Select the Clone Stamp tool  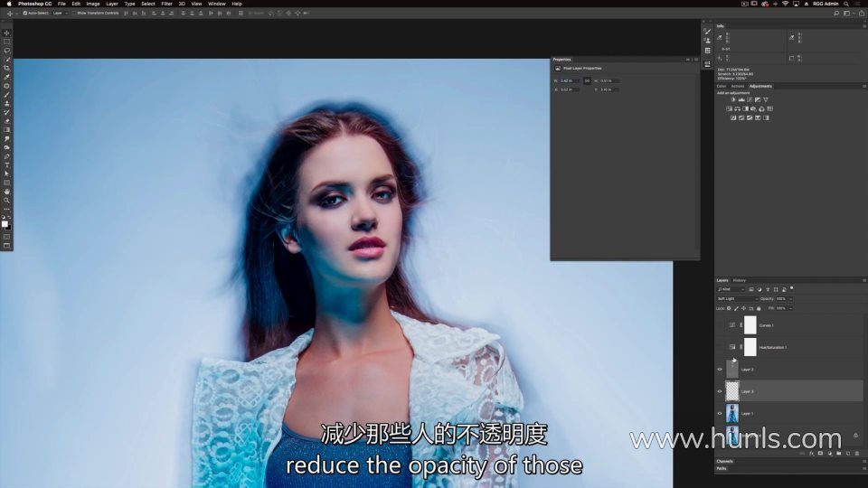coord(6,103)
